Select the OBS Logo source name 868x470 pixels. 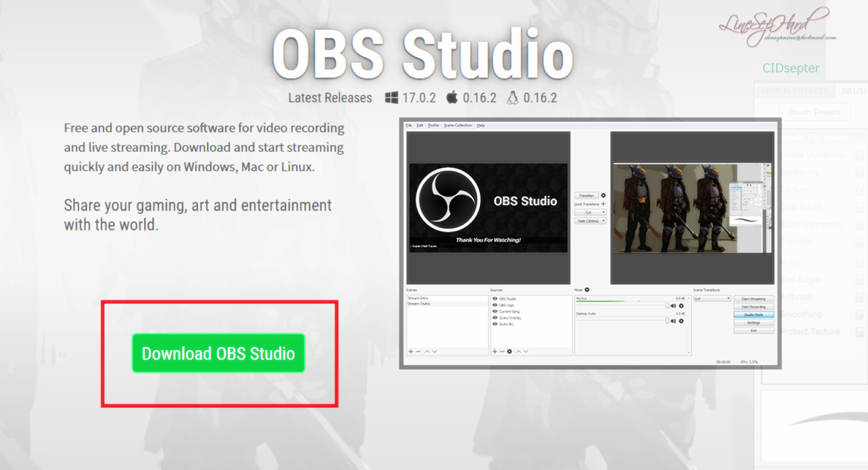[507, 306]
